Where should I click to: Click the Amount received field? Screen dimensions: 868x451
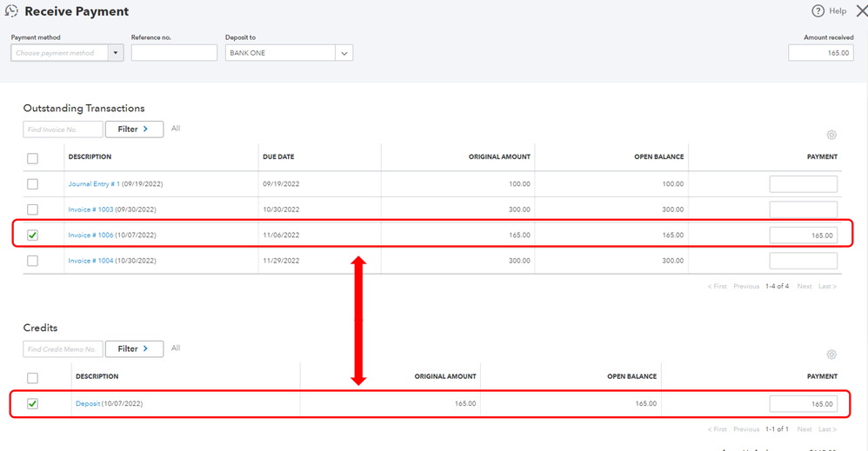[x=821, y=53]
